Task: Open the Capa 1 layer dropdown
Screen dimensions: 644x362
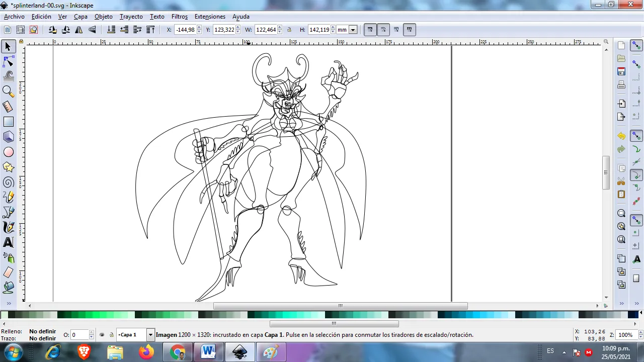Action: pyautogui.click(x=150, y=335)
